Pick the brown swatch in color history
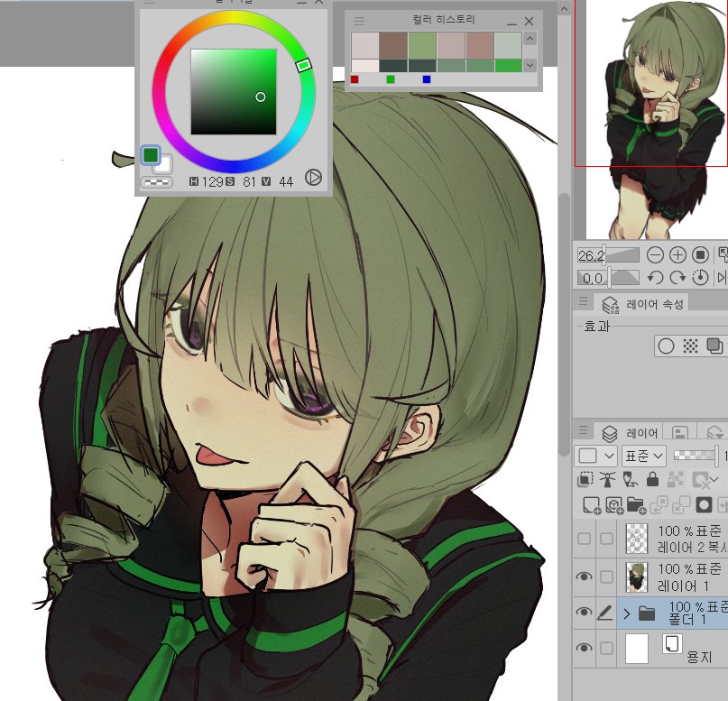Screen dimensions: 728x701 [393, 45]
